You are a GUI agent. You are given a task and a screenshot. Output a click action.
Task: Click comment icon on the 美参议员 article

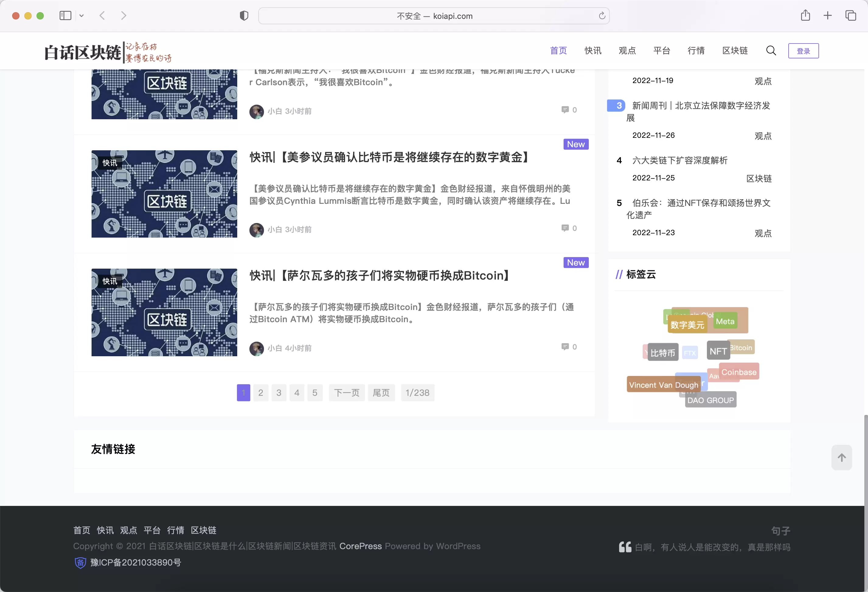pos(565,228)
